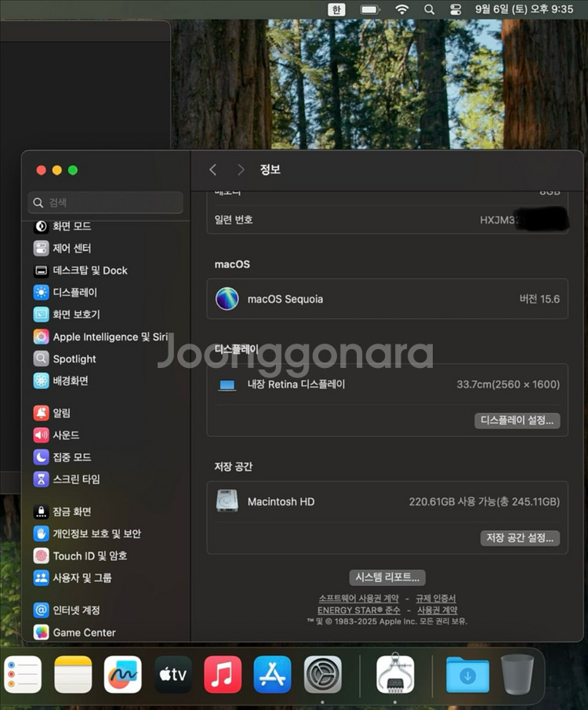The image size is (588, 710).
Task: Open the 규제 인증서 link
Action: tap(436, 599)
